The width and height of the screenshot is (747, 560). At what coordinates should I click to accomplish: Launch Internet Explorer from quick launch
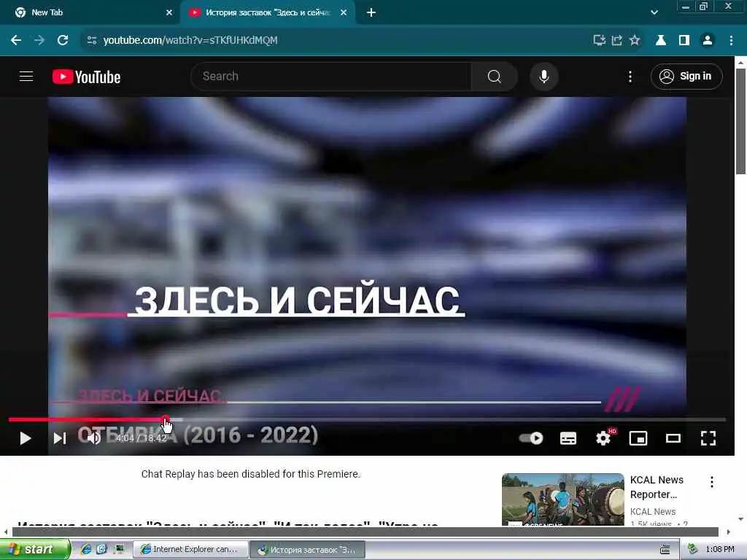click(86, 550)
